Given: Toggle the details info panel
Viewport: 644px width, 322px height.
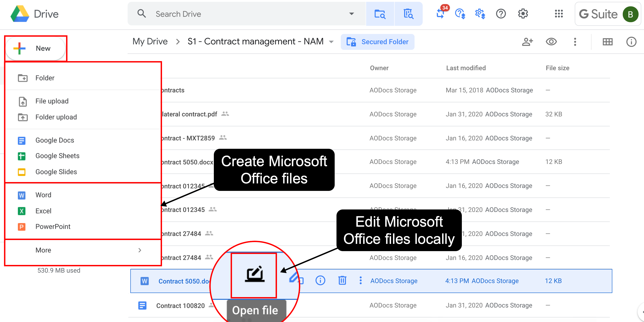Looking at the screenshot, I should (631, 42).
